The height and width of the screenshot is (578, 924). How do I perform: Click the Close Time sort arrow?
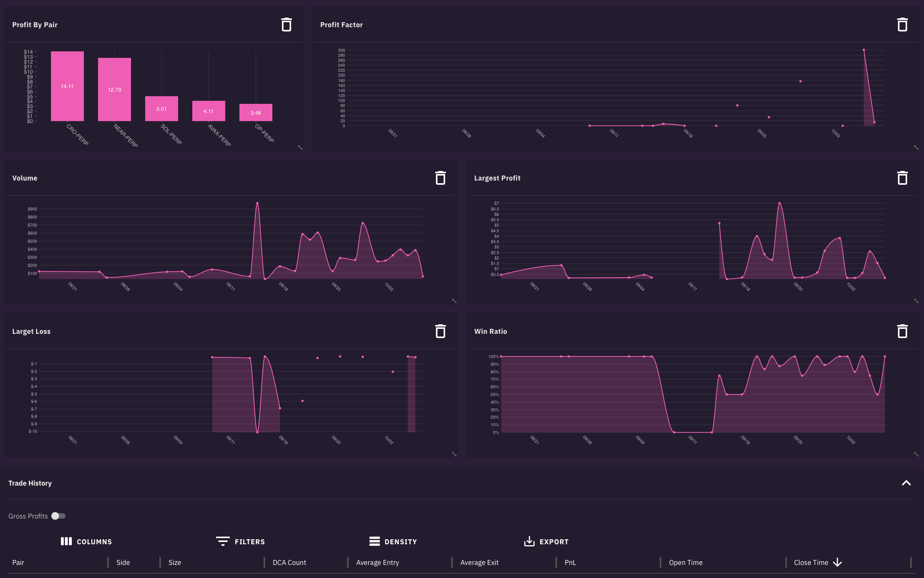click(837, 562)
